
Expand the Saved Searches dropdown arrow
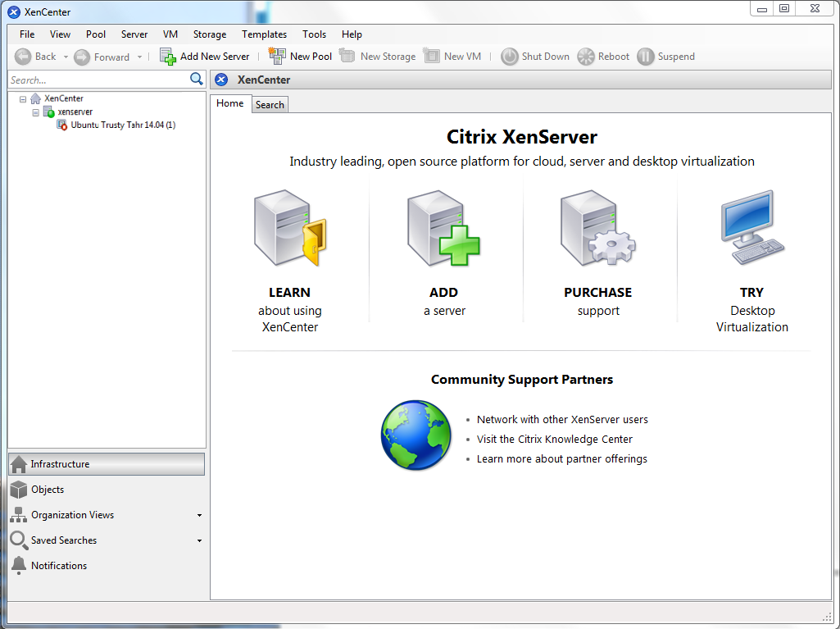pyautogui.click(x=199, y=541)
